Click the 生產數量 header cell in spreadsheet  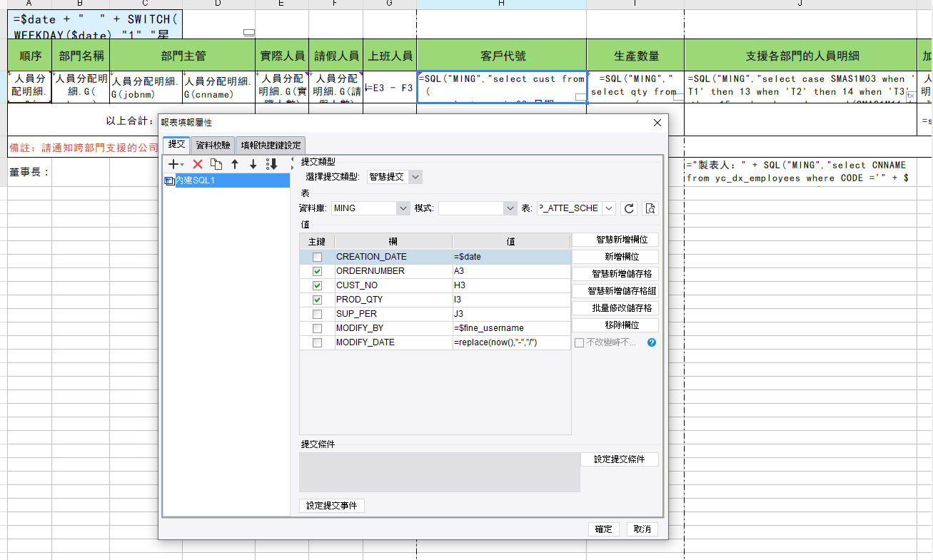pos(635,56)
